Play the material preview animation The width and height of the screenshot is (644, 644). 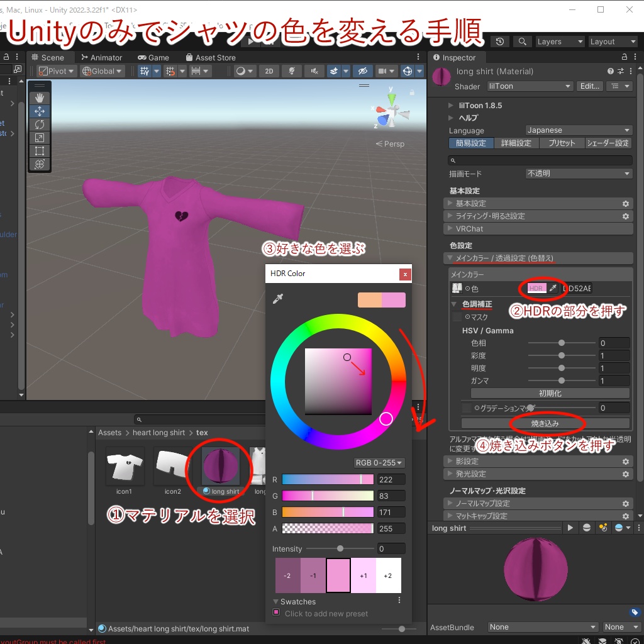click(570, 528)
